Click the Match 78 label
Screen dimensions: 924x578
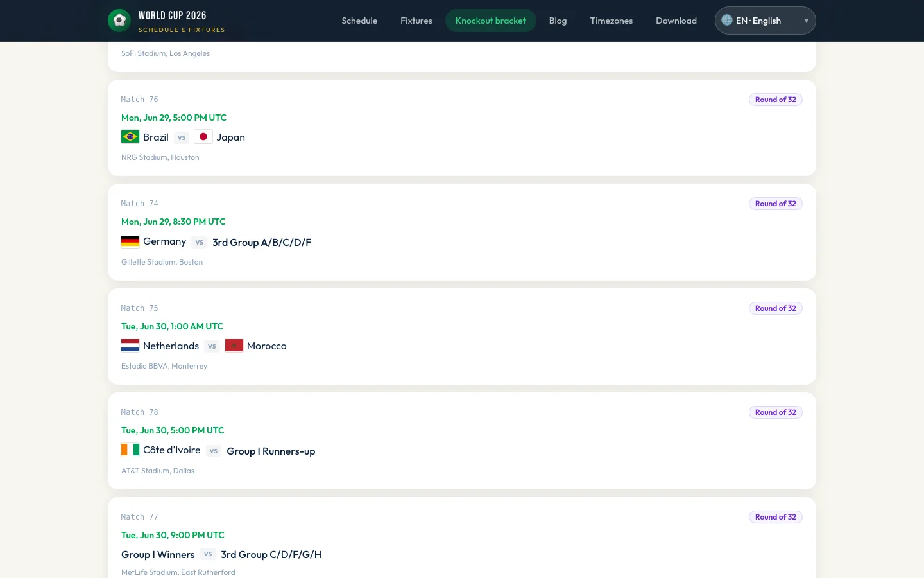(140, 412)
